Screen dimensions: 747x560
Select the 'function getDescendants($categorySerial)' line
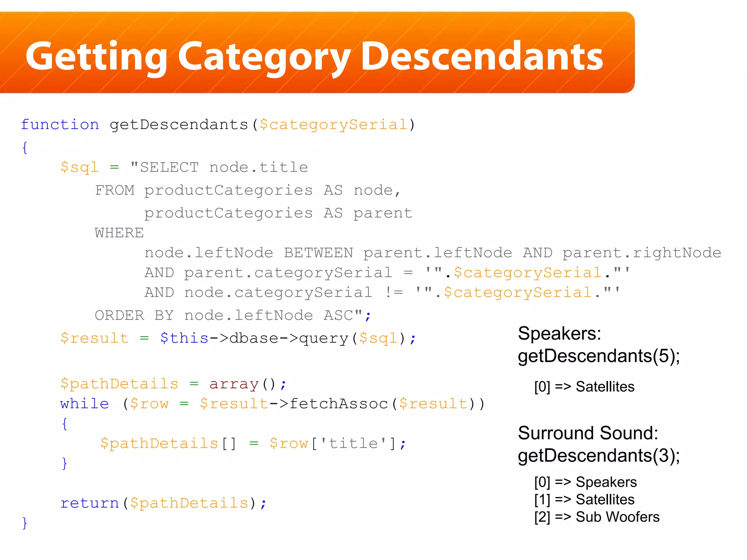(218, 125)
